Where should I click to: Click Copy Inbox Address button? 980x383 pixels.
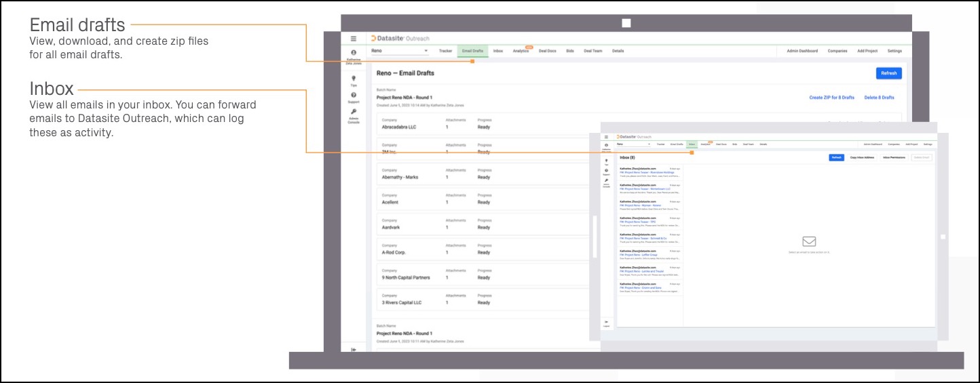click(861, 157)
